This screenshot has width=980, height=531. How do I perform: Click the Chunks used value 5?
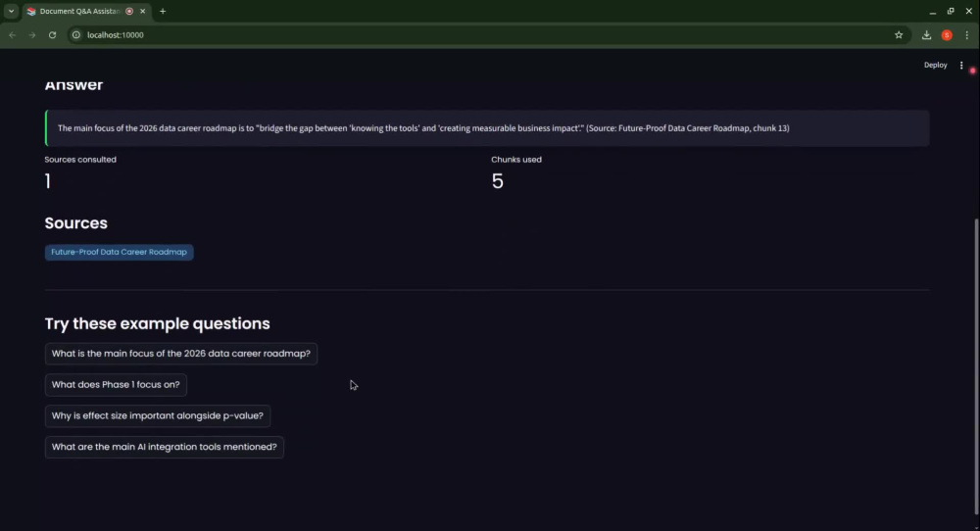point(498,181)
